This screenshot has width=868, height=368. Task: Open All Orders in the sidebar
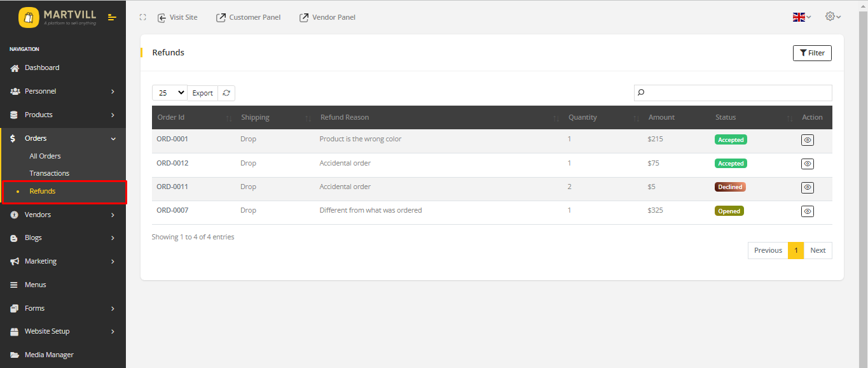point(45,156)
